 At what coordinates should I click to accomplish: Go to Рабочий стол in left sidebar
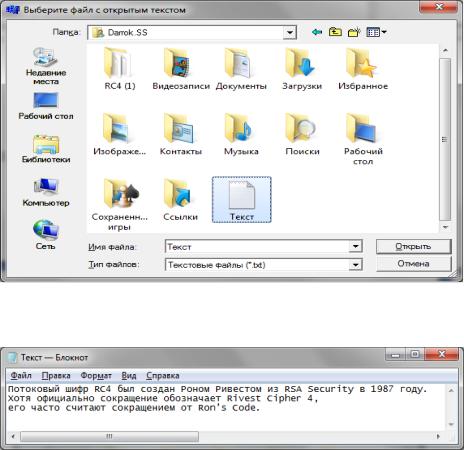[46, 106]
